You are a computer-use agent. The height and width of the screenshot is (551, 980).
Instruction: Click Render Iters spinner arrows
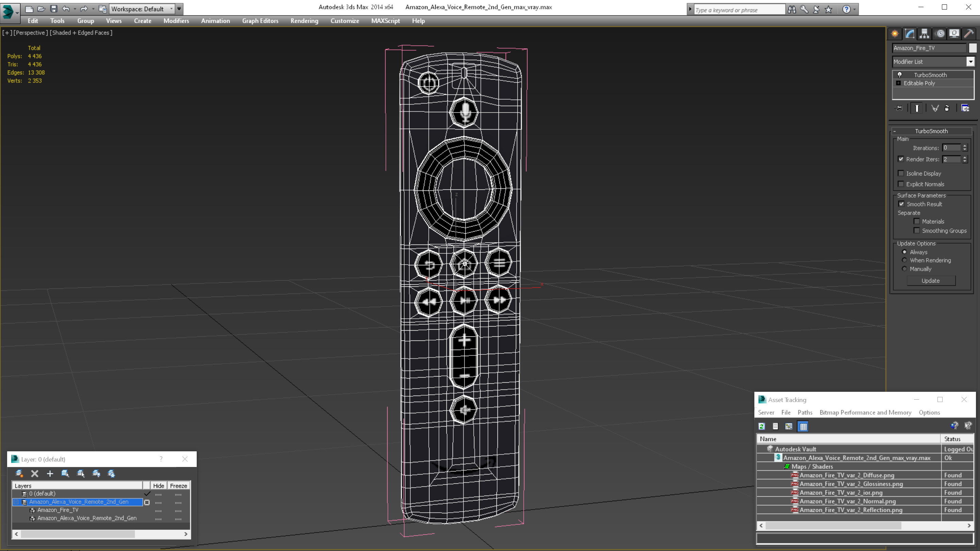965,159
